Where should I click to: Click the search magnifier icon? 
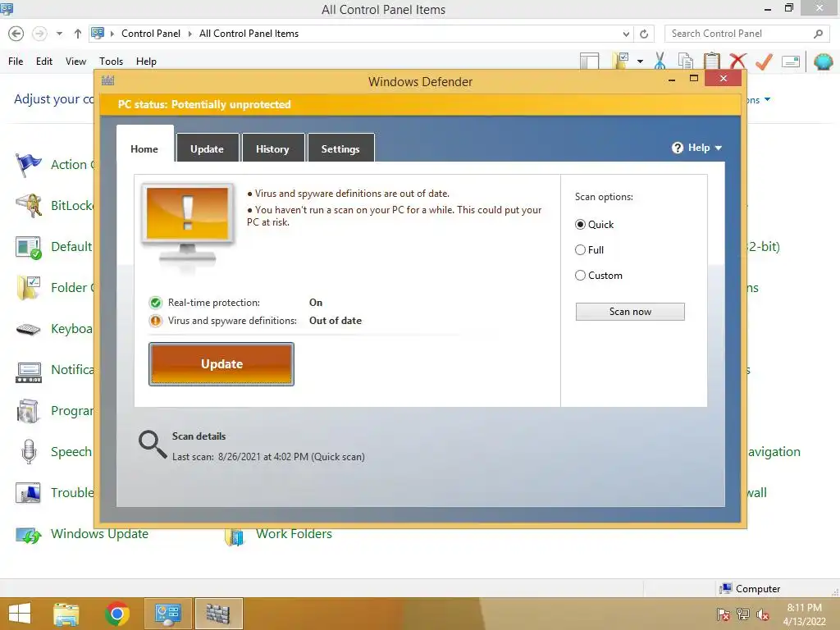tap(818, 34)
